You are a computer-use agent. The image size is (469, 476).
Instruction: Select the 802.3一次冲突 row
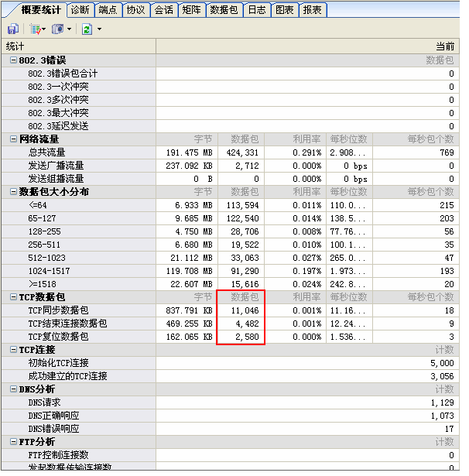point(230,87)
